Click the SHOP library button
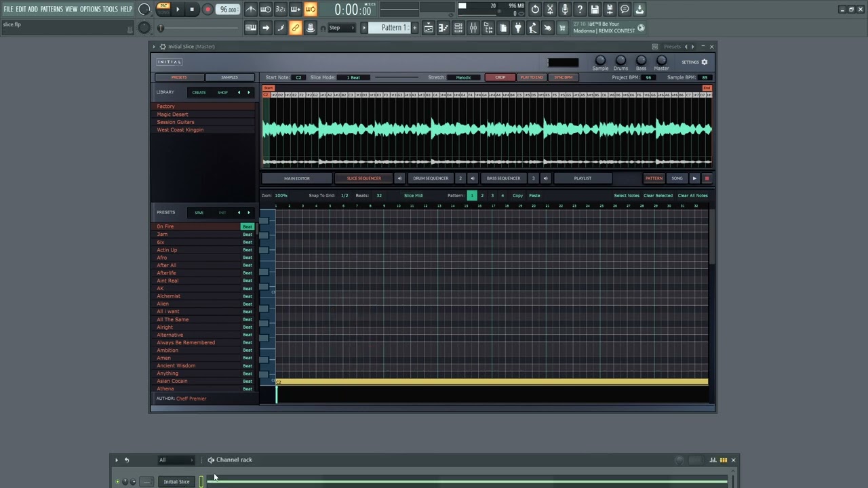Image resolution: width=868 pixels, height=488 pixels. tap(222, 92)
